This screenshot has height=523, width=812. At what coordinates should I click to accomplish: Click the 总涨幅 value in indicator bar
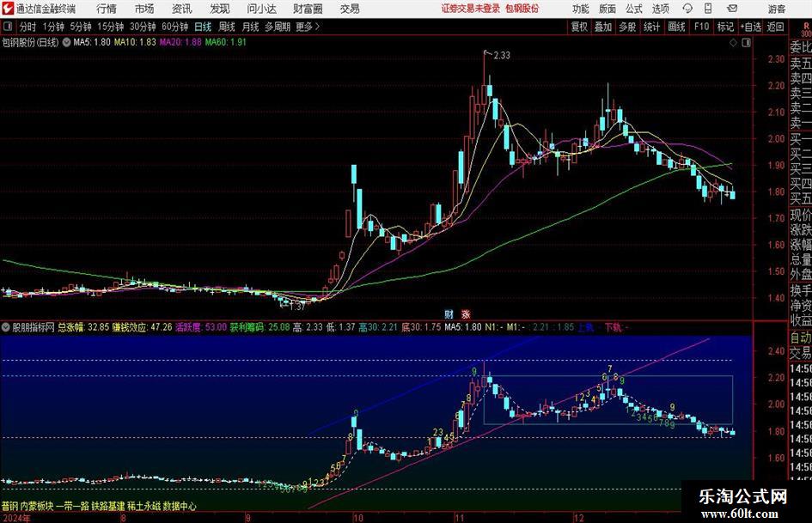click(x=82, y=327)
